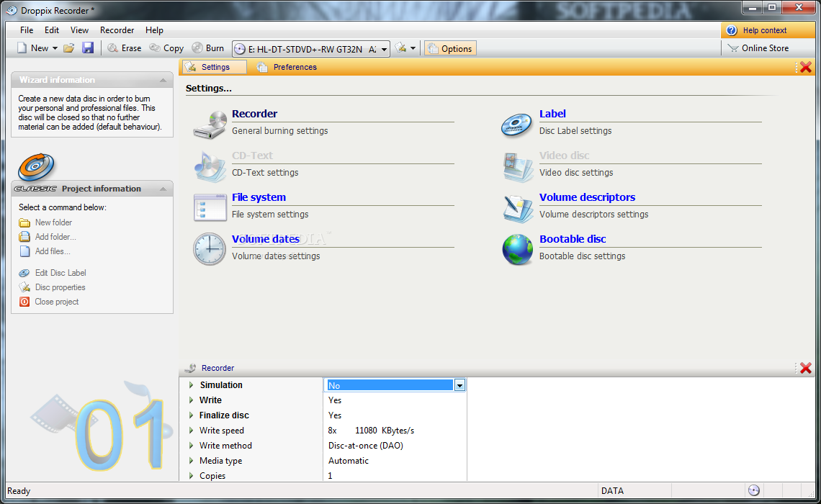Select the Write value 'Yes'
Screen dimensions: 821x504
[335, 400]
